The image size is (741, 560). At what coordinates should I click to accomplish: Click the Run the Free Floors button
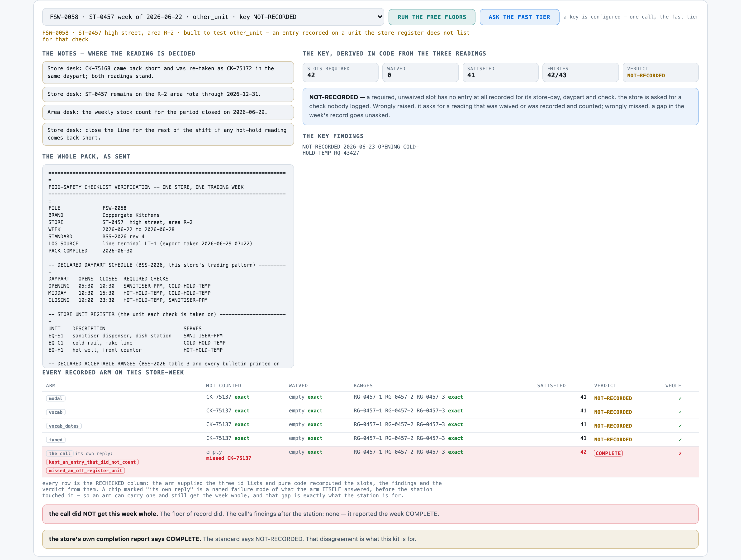pos(432,17)
